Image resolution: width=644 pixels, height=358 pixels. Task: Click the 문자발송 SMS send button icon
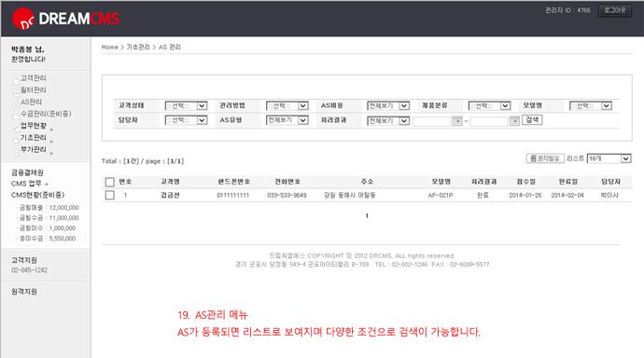pyautogui.click(x=533, y=158)
